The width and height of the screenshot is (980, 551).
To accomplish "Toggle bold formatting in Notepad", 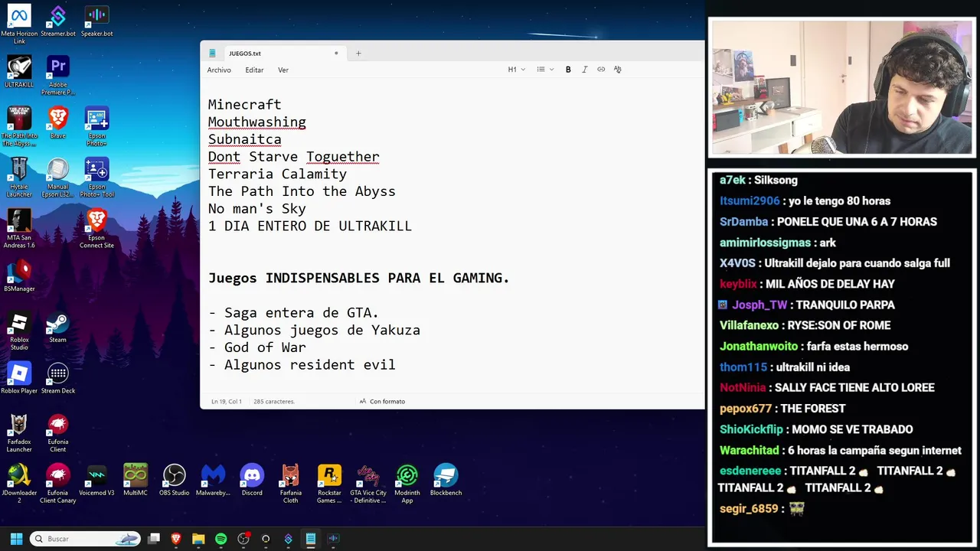I will click(x=568, y=70).
